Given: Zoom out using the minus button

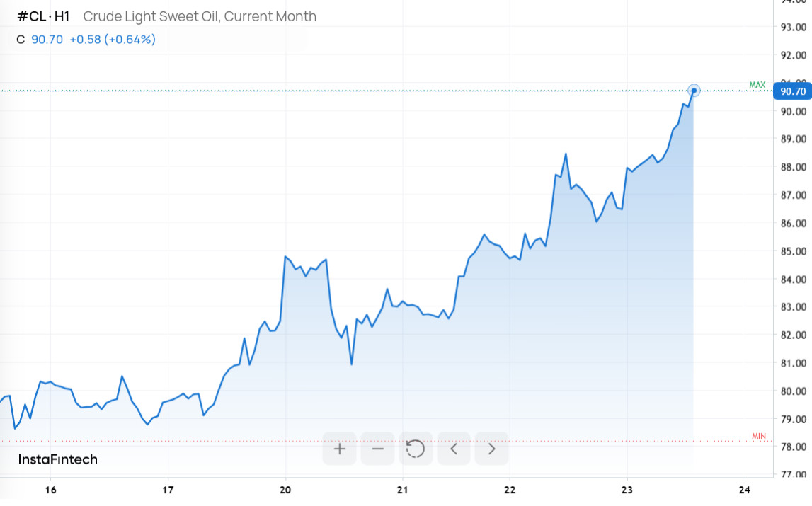Looking at the screenshot, I should pyautogui.click(x=377, y=449).
